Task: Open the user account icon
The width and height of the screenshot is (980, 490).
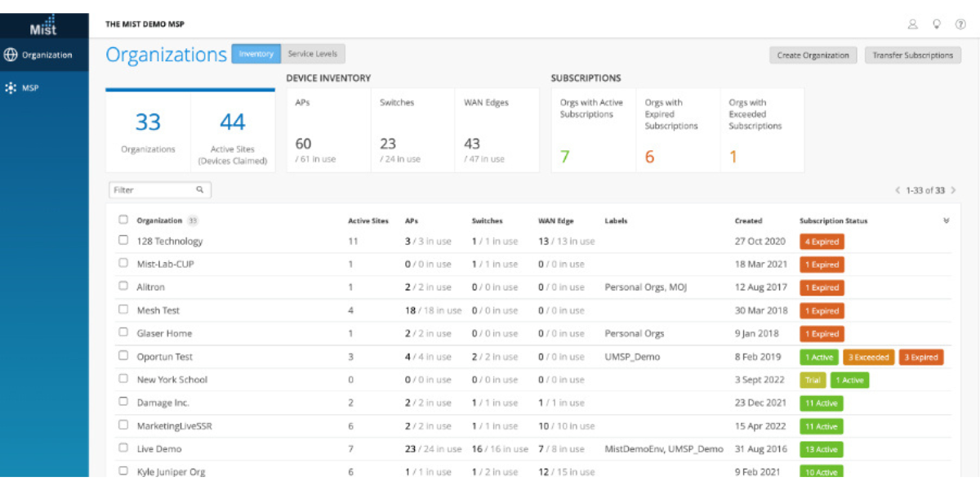Action: point(913,24)
